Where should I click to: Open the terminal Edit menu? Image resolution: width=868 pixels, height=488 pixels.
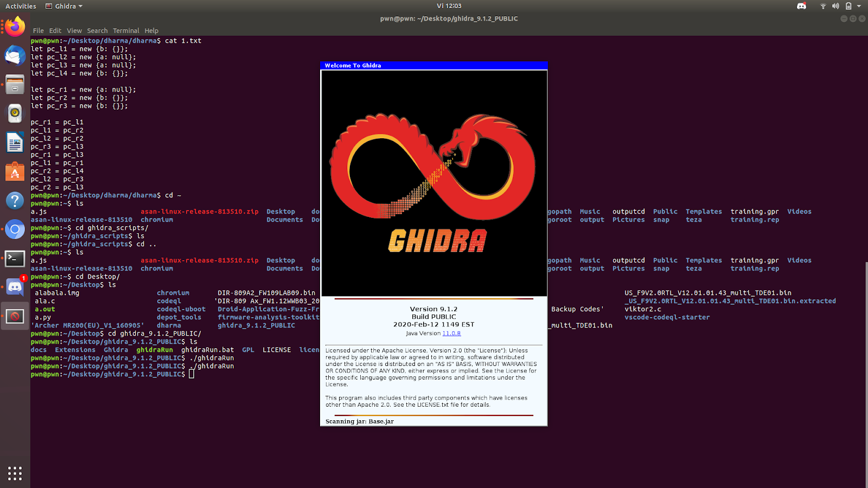(x=55, y=31)
